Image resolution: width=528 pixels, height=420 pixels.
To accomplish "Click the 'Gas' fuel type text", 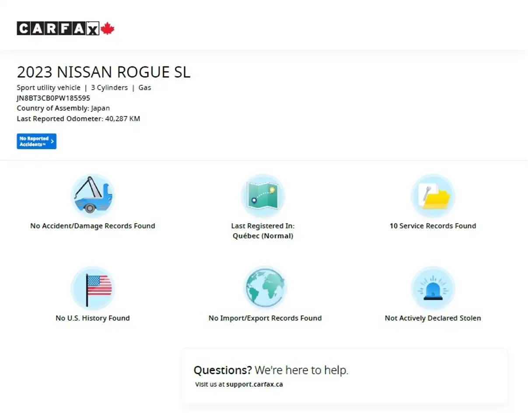I will pos(145,87).
